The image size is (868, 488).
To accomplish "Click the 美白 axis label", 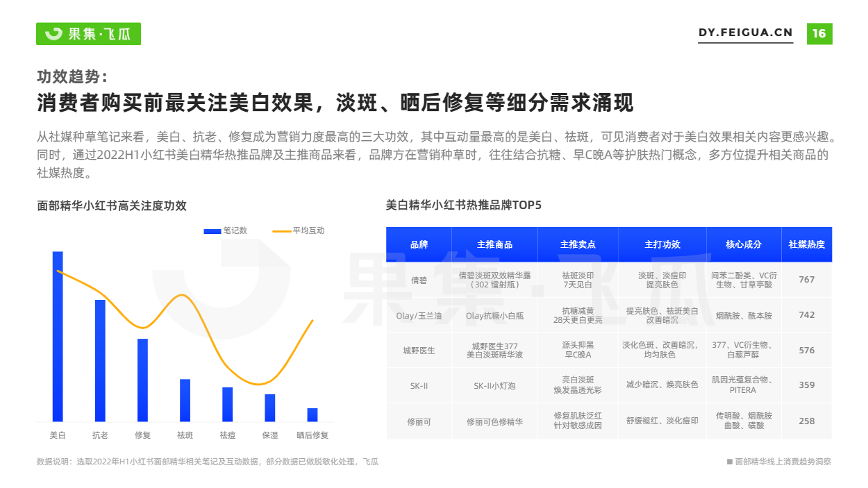I will click(58, 435).
